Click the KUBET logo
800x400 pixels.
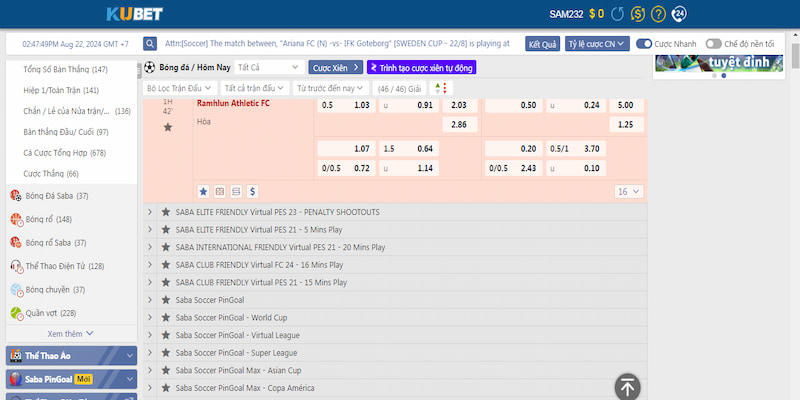coord(134,14)
